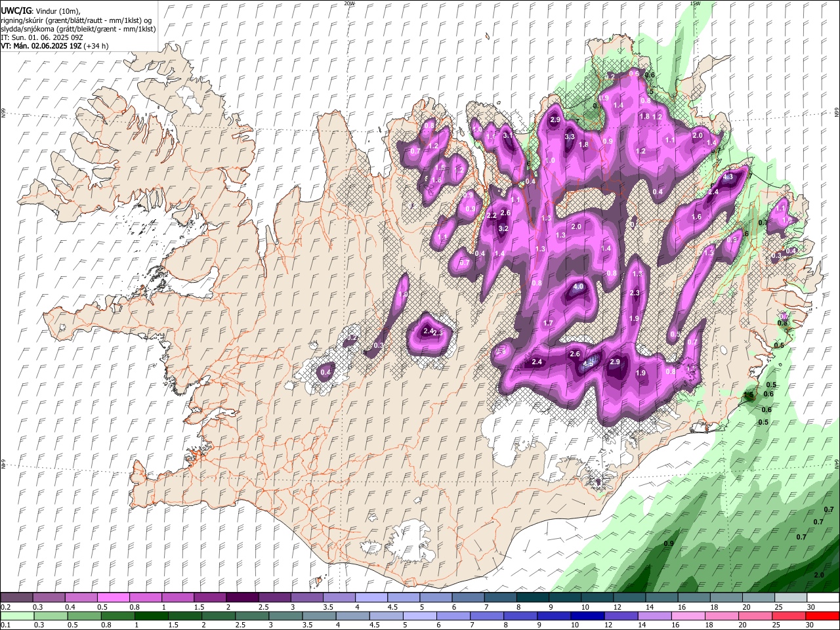The image size is (840, 630).
Task: Click the UWC/IG Vindur (10m) title text
Action: pyautogui.click(x=40, y=11)
